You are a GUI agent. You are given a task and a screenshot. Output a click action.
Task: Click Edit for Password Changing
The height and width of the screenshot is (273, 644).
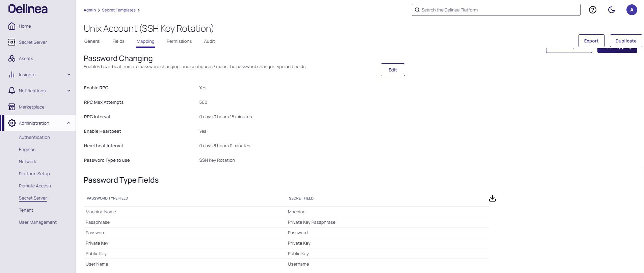point(393,70)
